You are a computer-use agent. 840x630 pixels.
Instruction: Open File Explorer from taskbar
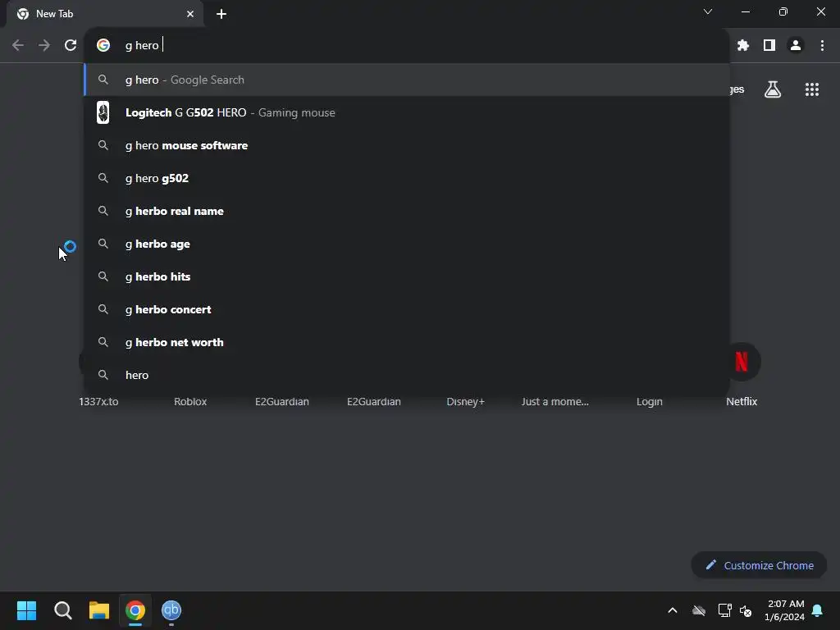tap(99, 610)
